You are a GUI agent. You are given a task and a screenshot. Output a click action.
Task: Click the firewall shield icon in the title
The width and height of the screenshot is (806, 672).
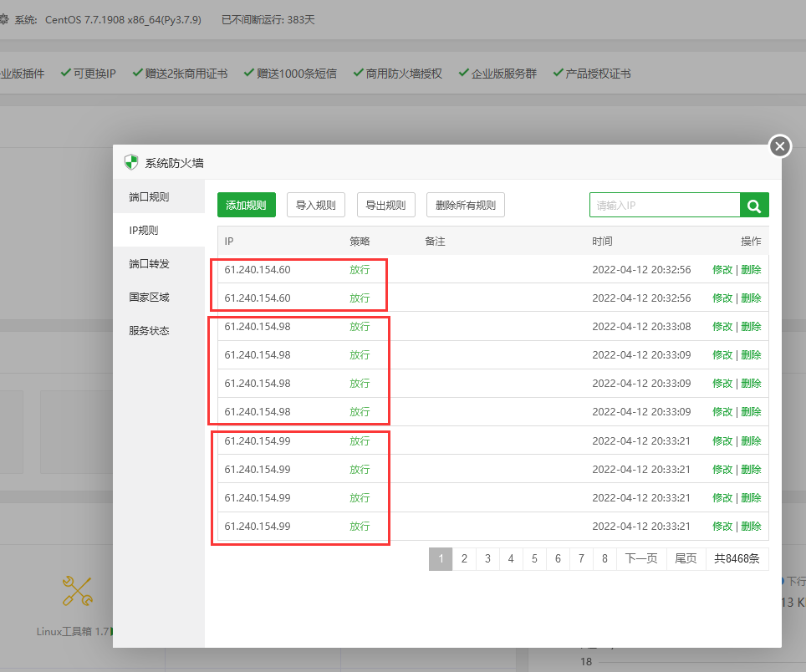pyautogui.click(x=131, y=162)
